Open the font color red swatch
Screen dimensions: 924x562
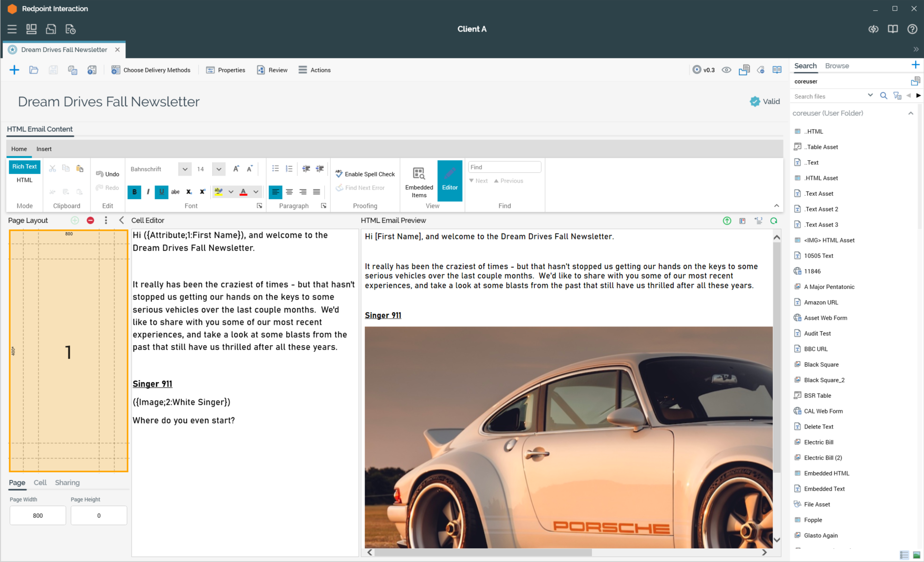(244, 192)
